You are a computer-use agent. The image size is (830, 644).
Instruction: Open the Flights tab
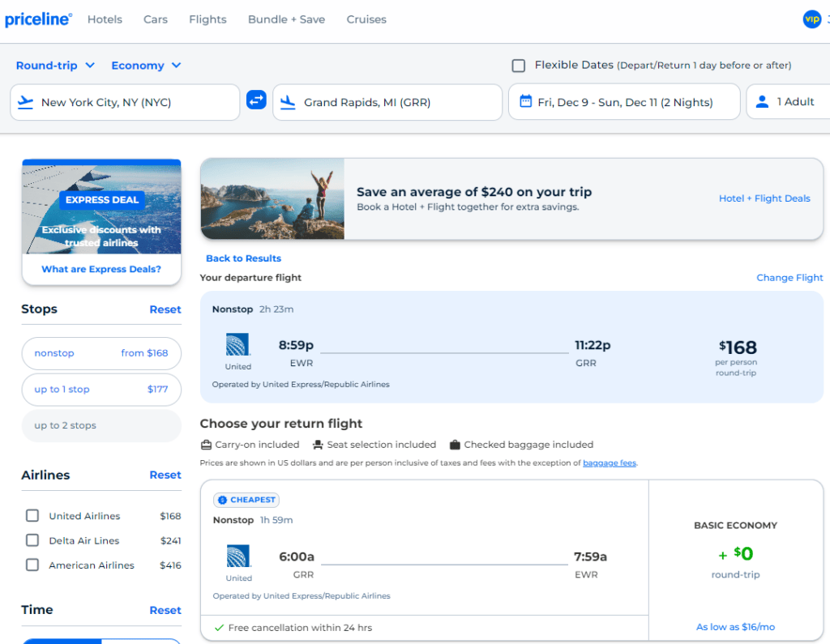207,19
